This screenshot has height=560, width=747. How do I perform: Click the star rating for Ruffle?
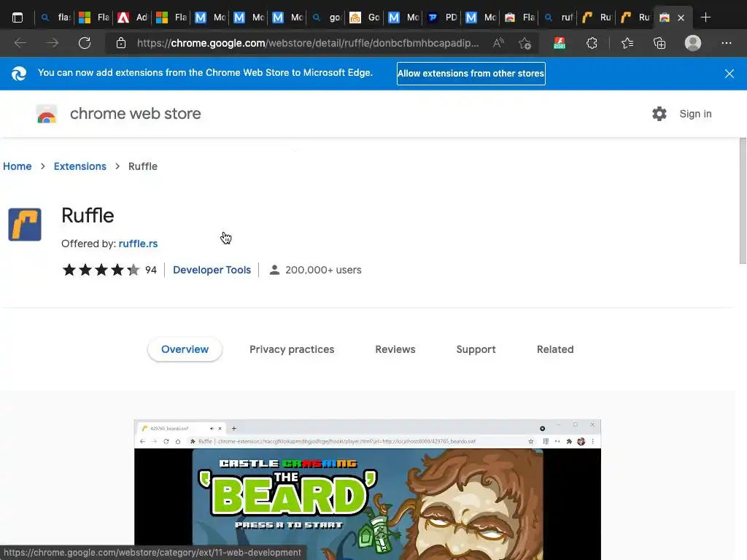coord(101,270)
